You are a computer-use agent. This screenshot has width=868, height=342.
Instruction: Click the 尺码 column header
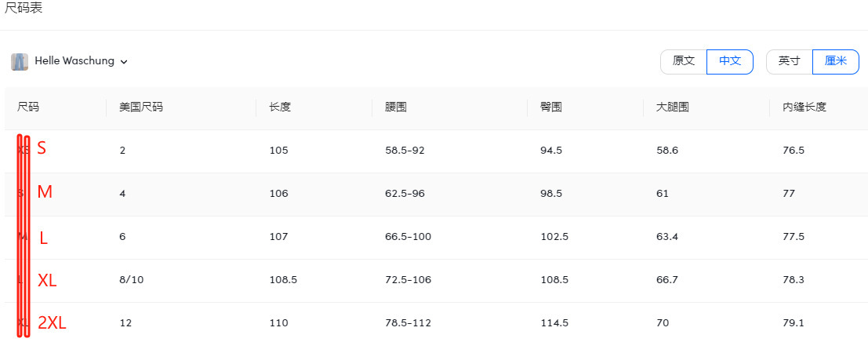coord(28,107)
